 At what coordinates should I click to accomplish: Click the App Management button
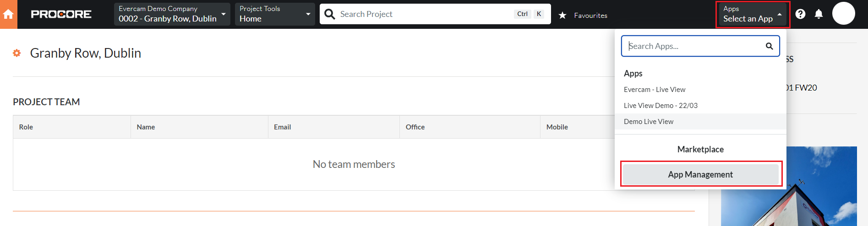coord(700,174)
